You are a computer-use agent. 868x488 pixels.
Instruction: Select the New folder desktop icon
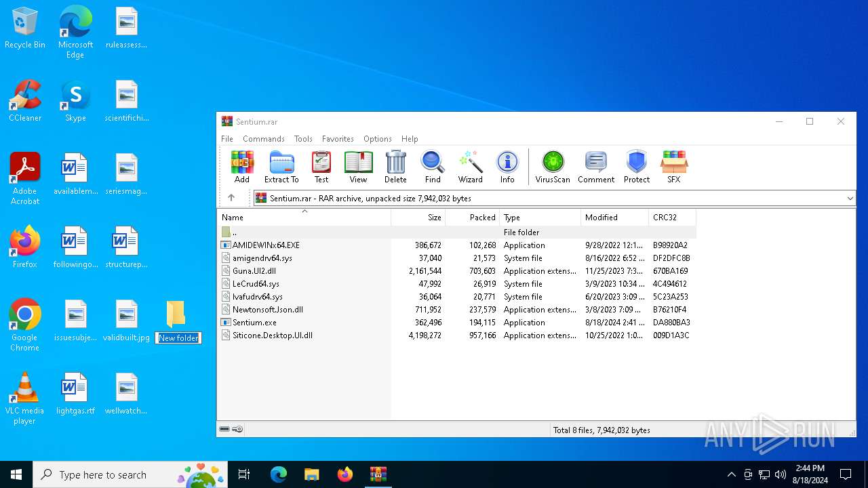point(176,314)
